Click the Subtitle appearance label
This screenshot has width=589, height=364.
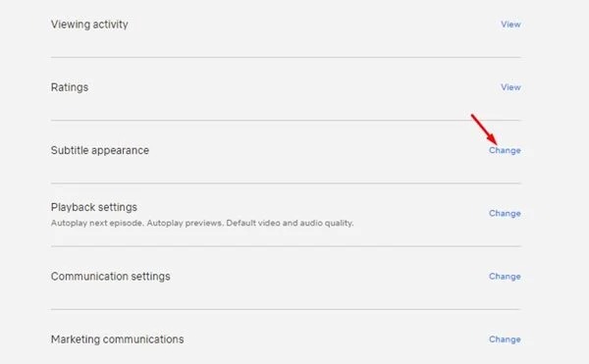click(x=100, y=150)
